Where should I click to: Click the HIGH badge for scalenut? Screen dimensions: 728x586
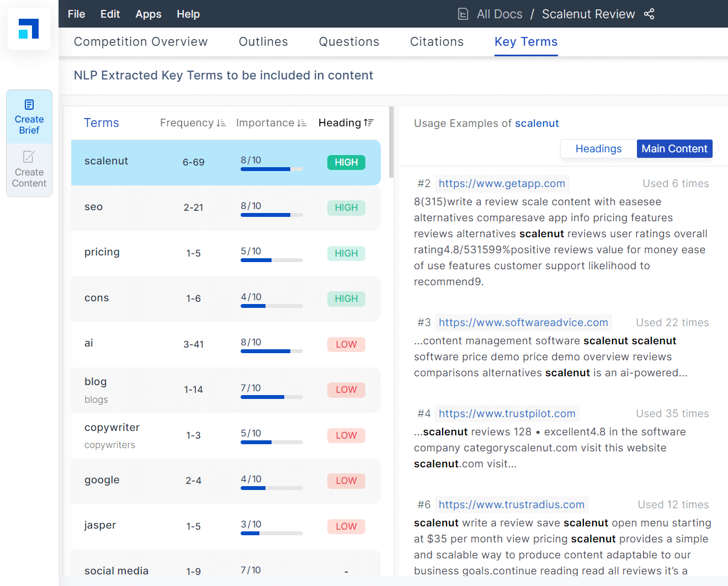point(346,162)
